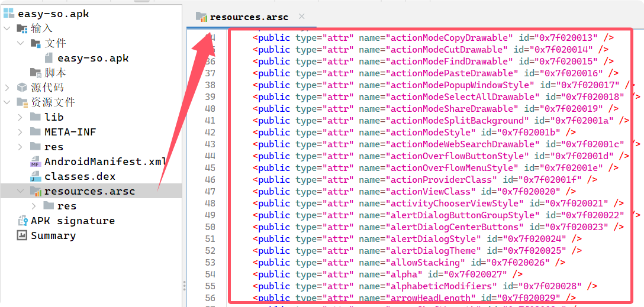Click the 资源文件 folder icon
Viewport: 644px width, 307px height.
(x=22, y=102)
